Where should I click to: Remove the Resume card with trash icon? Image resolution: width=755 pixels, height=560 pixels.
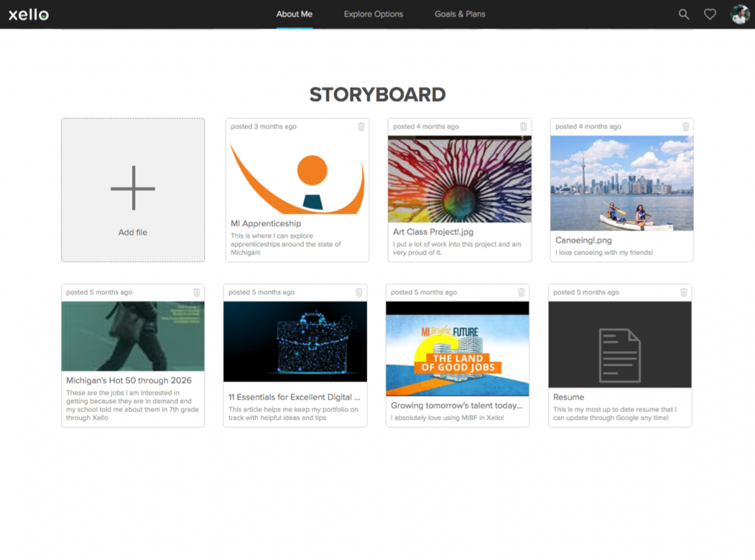click(x=683, y=293)
